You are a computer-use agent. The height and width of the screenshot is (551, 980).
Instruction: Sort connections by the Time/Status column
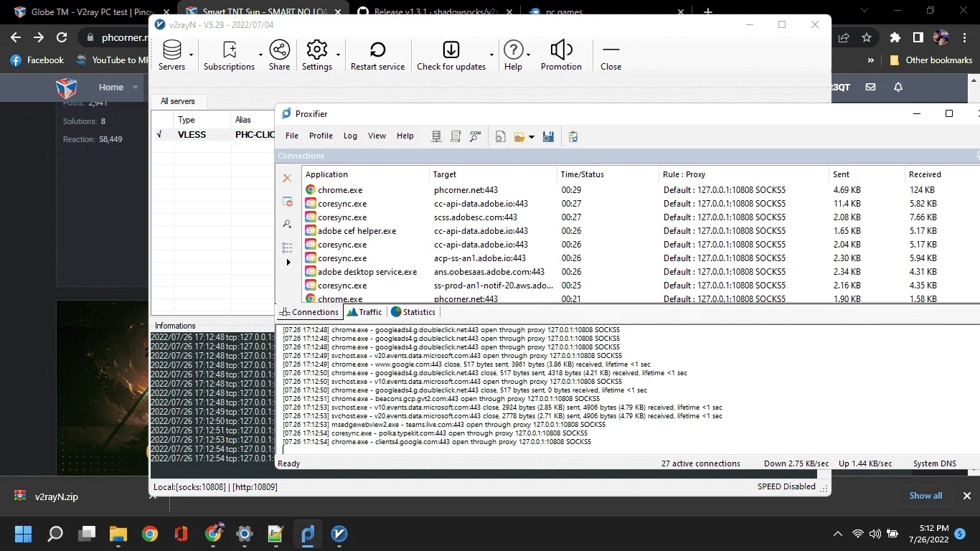click(608, 174)
